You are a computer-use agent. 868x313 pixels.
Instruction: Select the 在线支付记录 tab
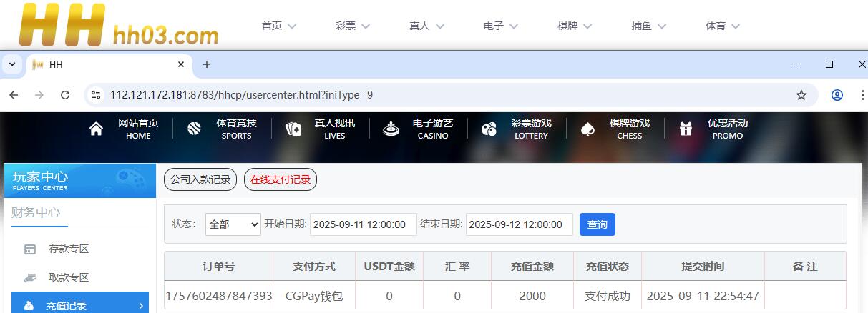[280, 180]
